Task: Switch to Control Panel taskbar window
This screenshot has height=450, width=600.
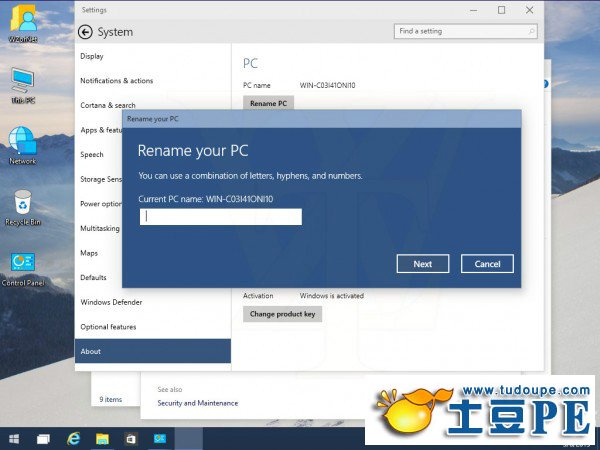Action: click(160, 439)
